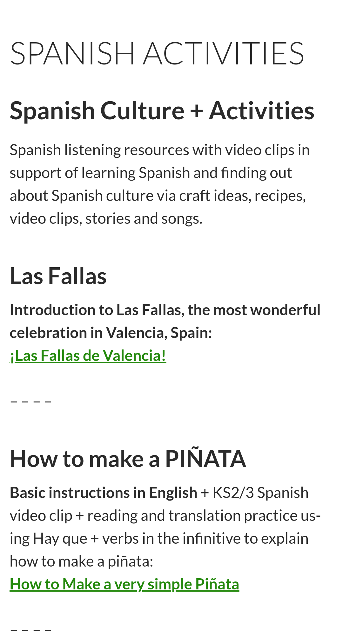Click the 'KS2/3 Spanish' text
Viewport: 343px width, 644px height.
tap(260, 493)
